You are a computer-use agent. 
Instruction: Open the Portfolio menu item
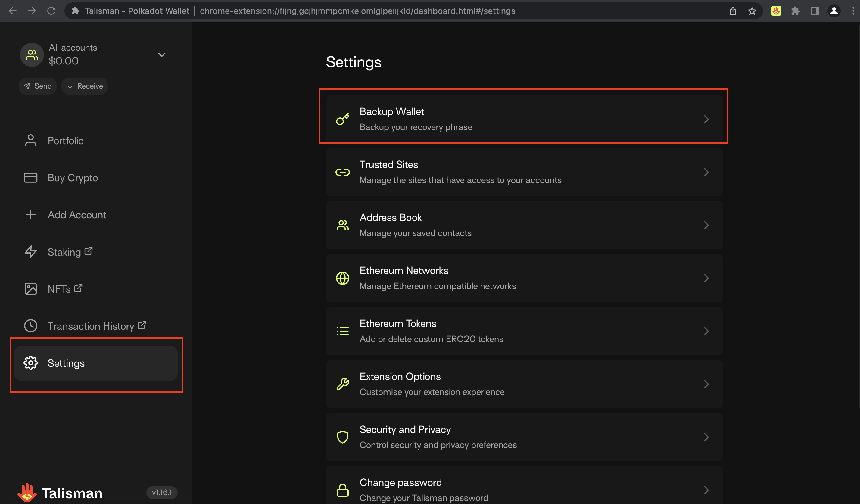95,140
